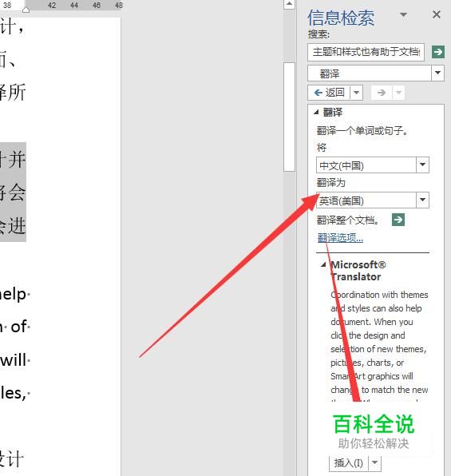
Task: Open the 返回 history dropdown arrow
Action: [357, 93]
